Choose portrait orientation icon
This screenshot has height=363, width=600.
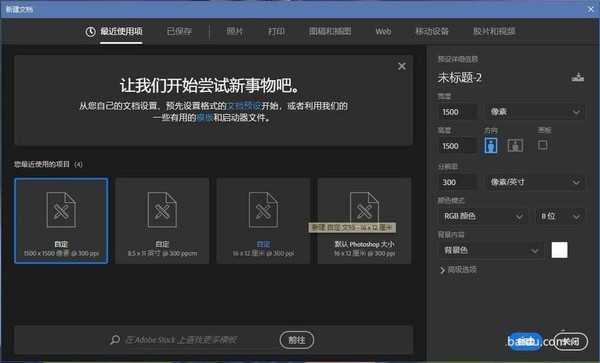[491, 145]
